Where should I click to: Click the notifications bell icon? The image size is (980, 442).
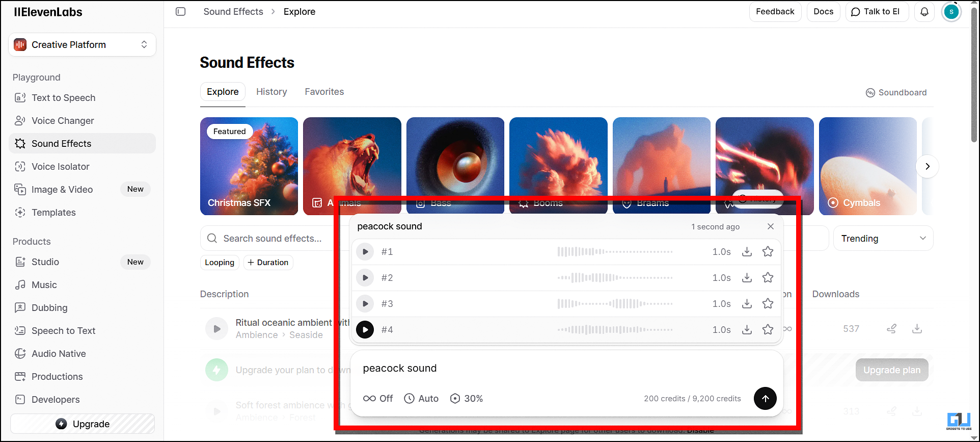point(924,12)
